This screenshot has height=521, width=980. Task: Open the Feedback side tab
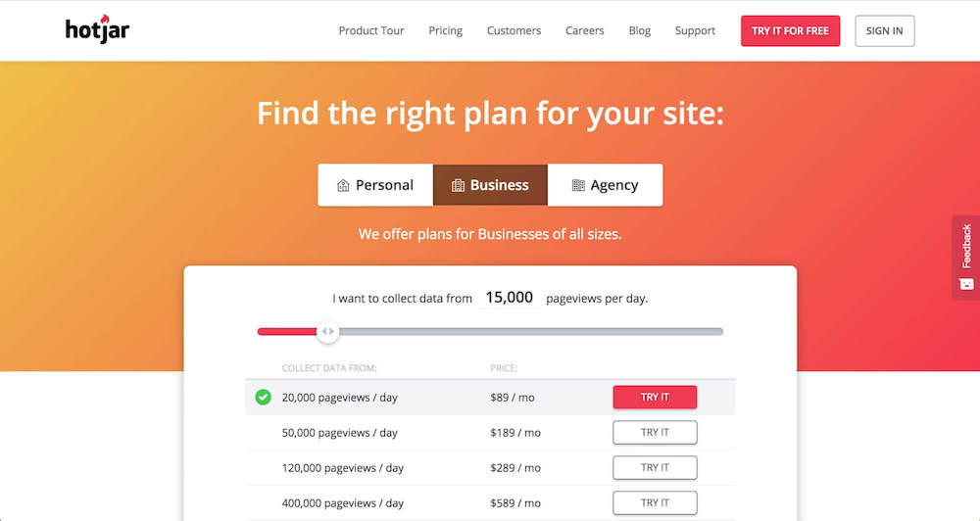[966, 258]
